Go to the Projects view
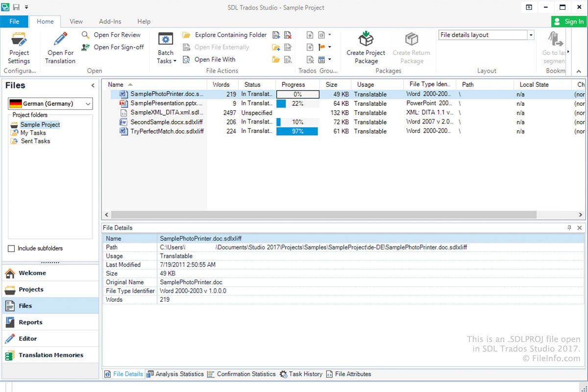Image resolution: width=588 pixels, height=392 pixels. 51,289
